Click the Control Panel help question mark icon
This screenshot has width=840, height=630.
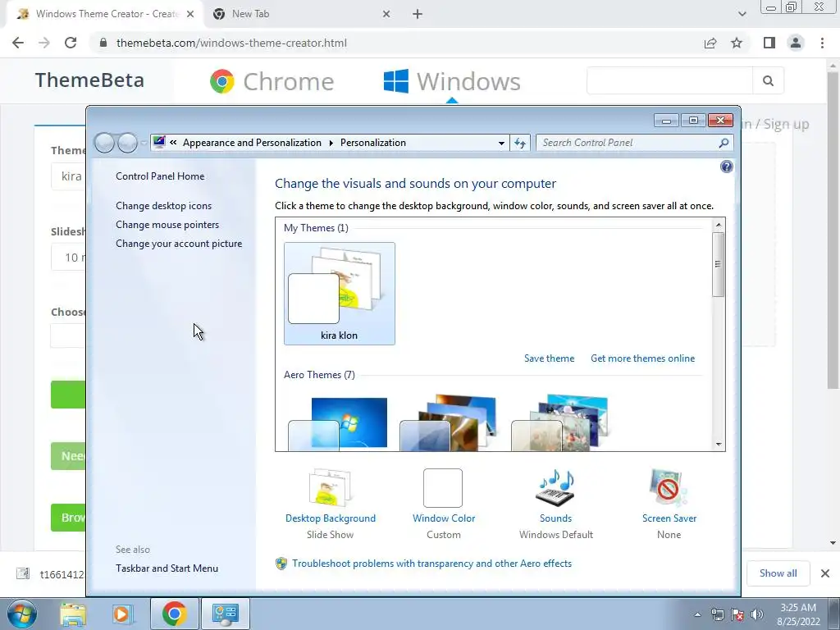(727, 167)
